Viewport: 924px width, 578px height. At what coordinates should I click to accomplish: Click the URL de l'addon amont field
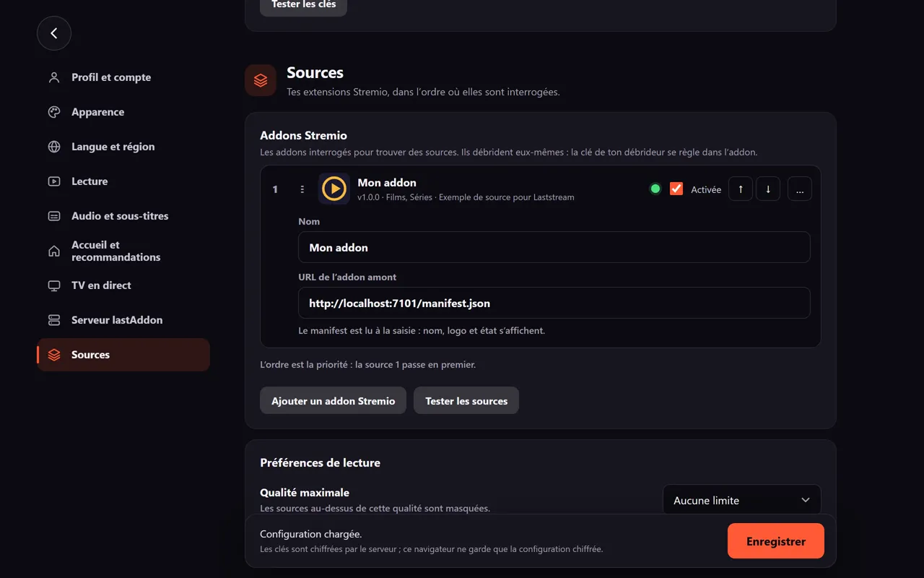(x=554, y=303)
